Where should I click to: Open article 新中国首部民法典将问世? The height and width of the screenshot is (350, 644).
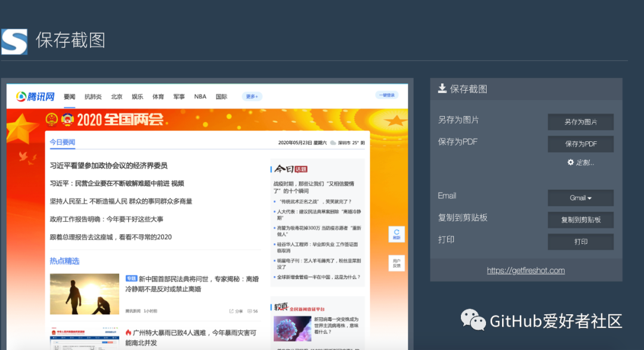click(192, 284)
